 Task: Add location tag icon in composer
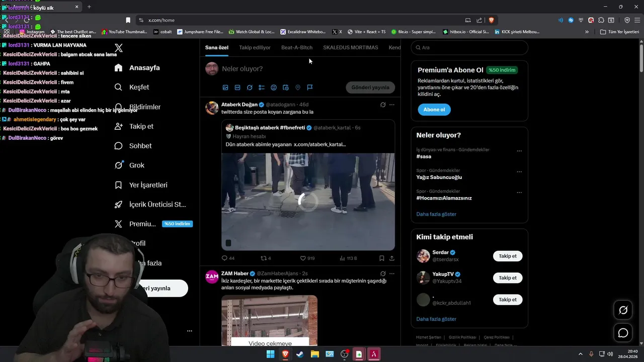pyautogui.click(x=298, y=87)
